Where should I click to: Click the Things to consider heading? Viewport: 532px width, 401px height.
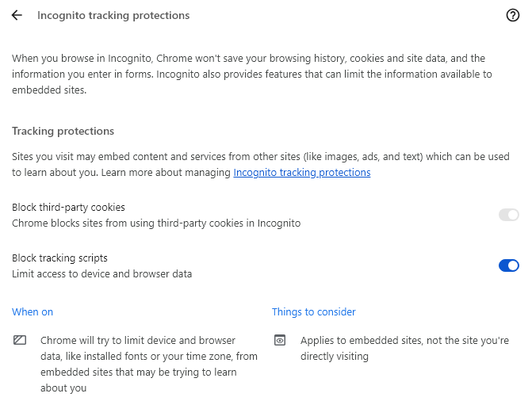coord(313,311)
